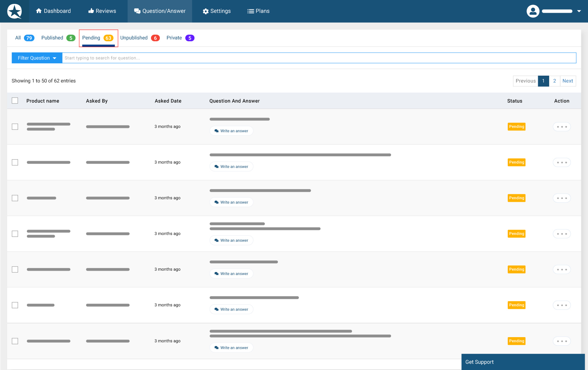Viewport: 588px width, 370px height.
Task: Check the fourth row's checkbox
Action: tap(15, 234)
